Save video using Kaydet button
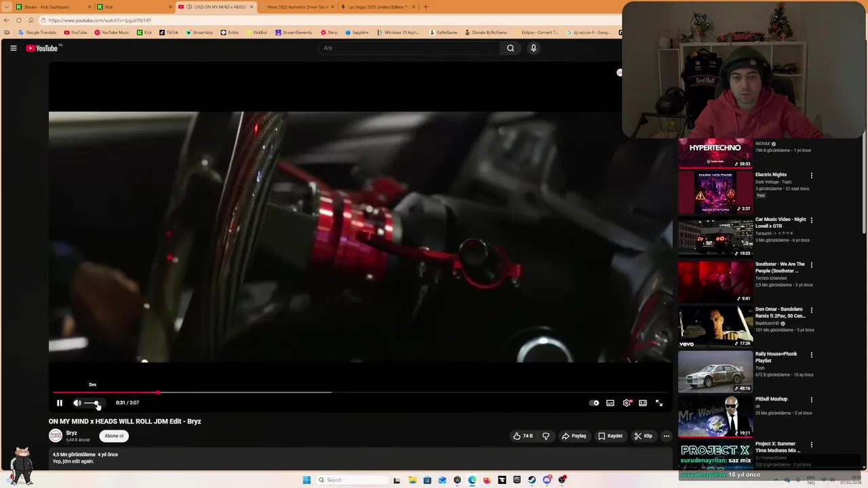This screenshot has height=488, width=868. pos(610,436)
